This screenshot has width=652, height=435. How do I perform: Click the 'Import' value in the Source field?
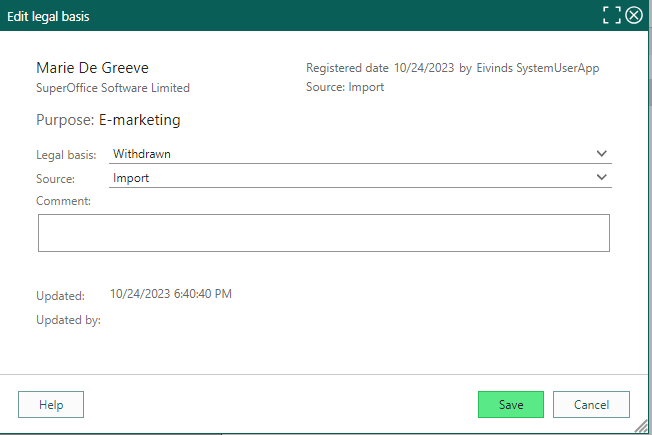point(131,178)
